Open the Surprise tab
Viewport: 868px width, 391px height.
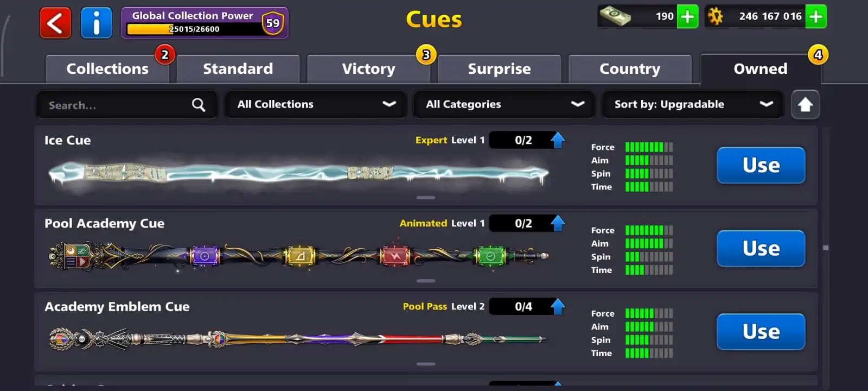[499, 69]
